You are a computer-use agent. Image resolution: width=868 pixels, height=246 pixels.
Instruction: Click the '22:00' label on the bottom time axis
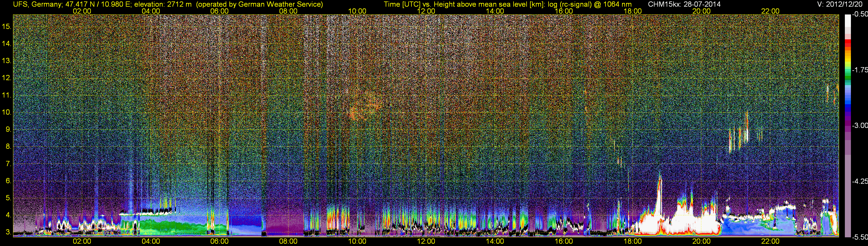click(x=770, y=241)
